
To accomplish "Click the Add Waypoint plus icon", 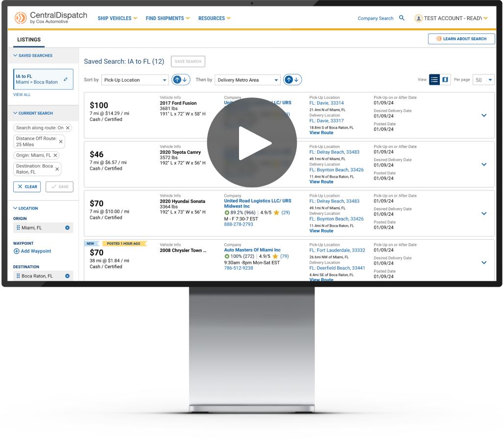I will (17, 251).
